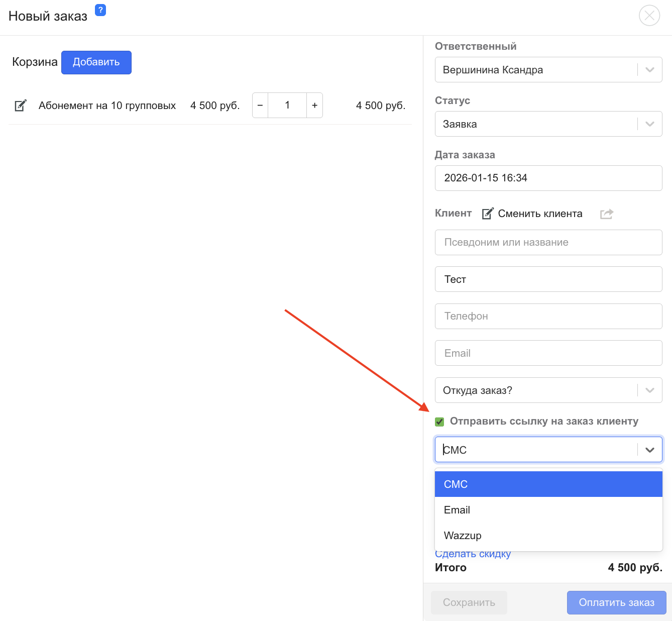The image size is (672, 621).
Task: Click the share arrow icon beside Клиент
Action: click(x=607, y=214)
